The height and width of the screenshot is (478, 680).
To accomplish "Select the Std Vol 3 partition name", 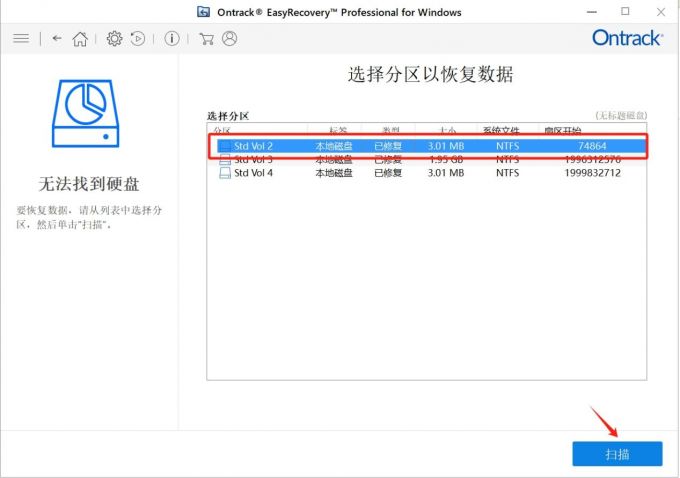I will click(x=253, y=160).
